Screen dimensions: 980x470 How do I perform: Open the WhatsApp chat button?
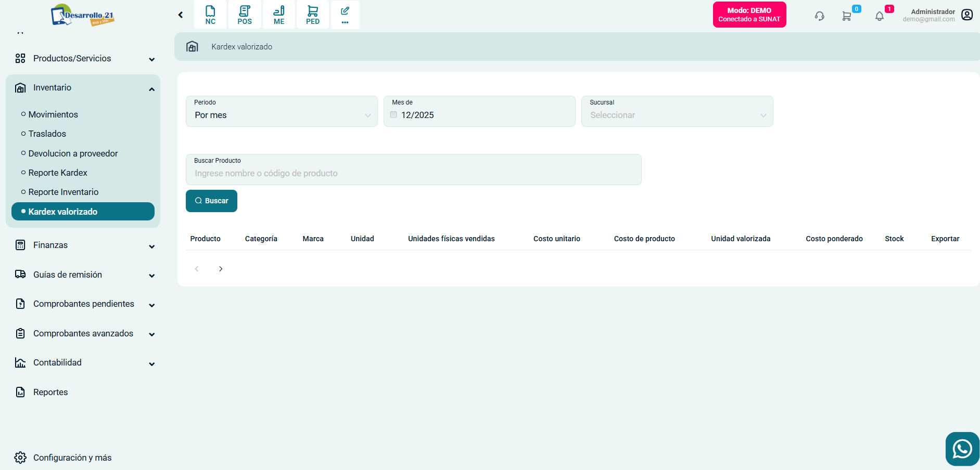pyautogui.click(x=962, y=449)
